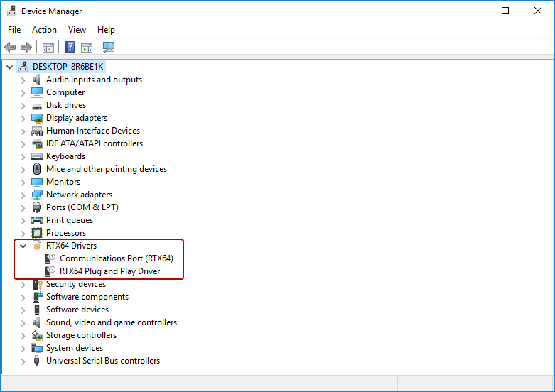555x392 pixels.
Task: Expand the Network adapters category
Action: coord(23,195)
